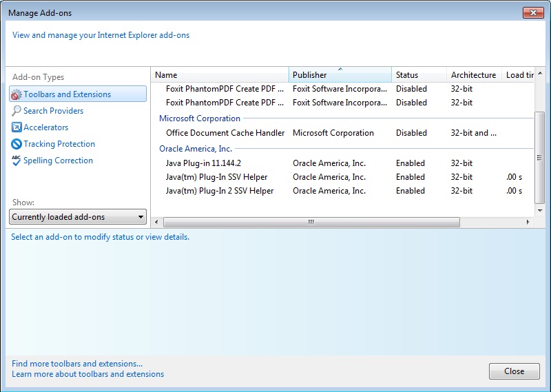Click the horizontal scrollbar right arrow
551x392 pixels.
tap(528, 222)
